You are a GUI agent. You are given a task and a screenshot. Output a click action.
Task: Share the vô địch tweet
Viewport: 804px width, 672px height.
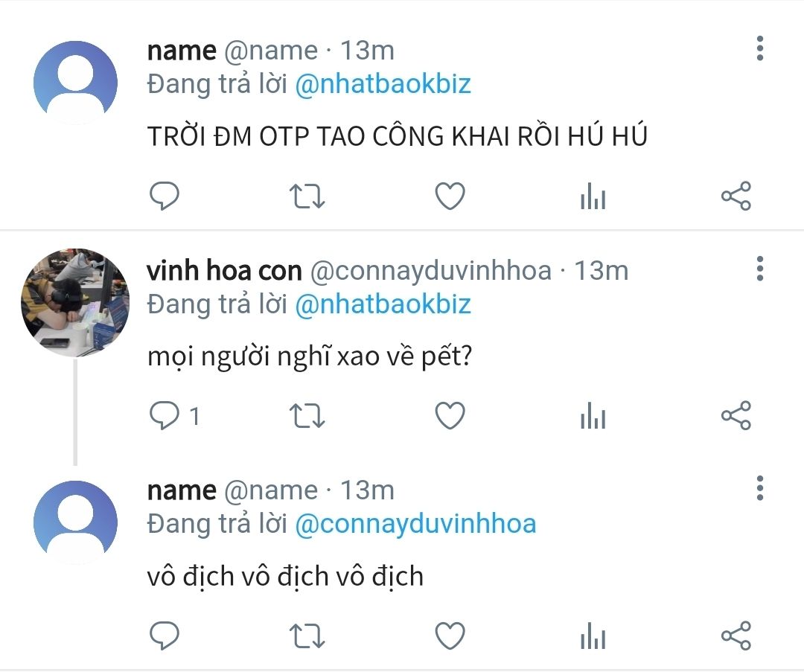tap(736, 636)
